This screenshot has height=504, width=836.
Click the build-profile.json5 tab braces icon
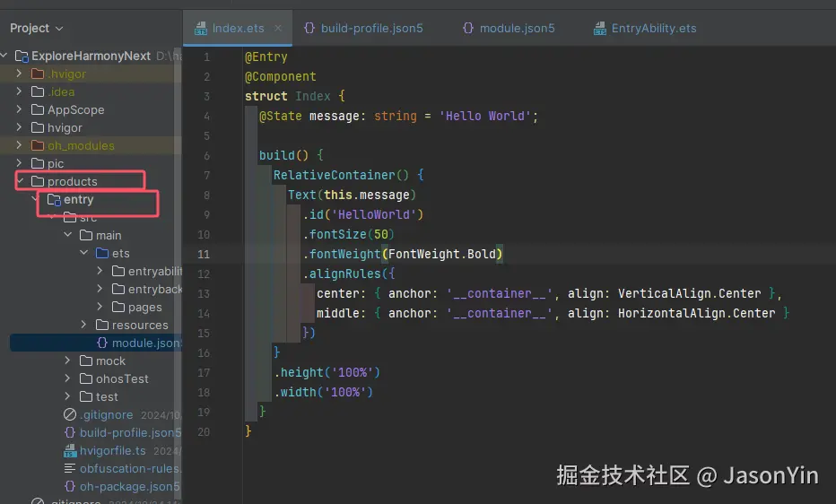coord(309,28)
